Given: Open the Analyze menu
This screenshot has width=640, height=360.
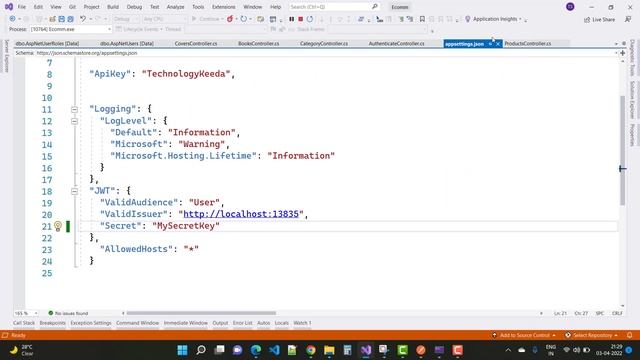Looking at the screenshot, I should pos(176,7).
